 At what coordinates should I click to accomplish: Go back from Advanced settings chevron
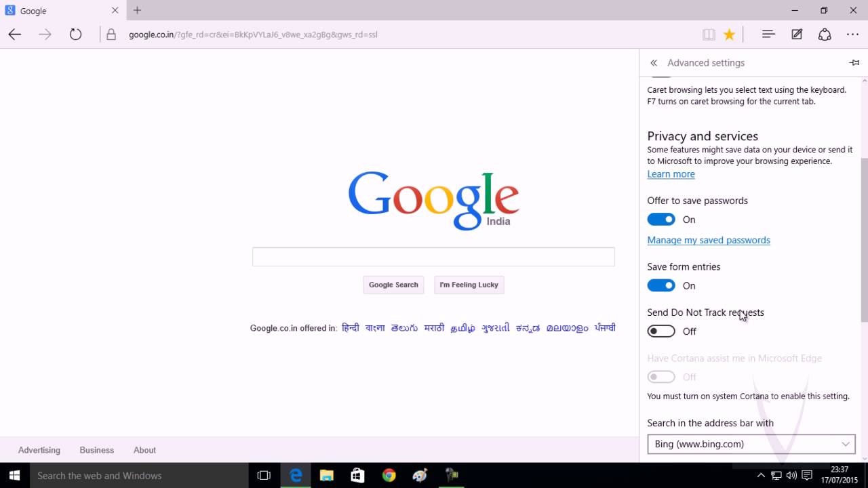click(654, 63)
